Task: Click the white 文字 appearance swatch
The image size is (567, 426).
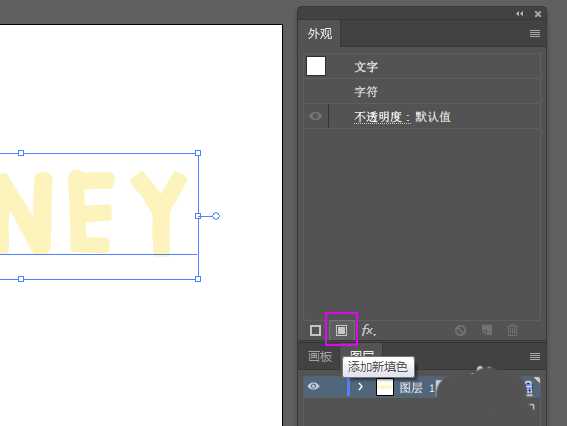Action: (316, 66)
